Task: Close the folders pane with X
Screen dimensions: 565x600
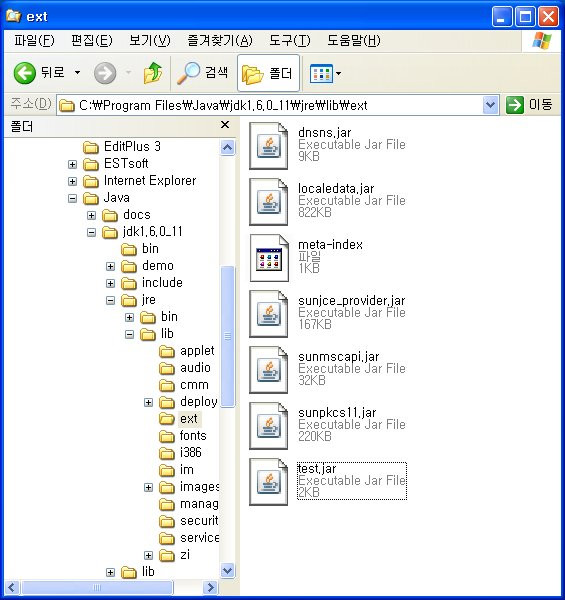Action: pos(225,125)
